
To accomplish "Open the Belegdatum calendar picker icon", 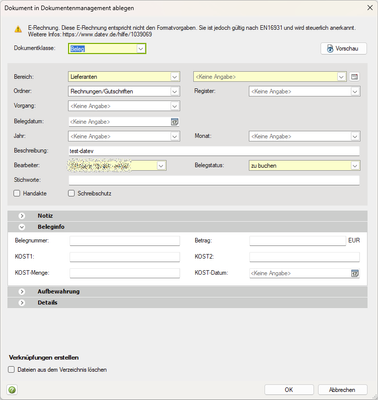I will pyautogui.click(x=175, y=122).
